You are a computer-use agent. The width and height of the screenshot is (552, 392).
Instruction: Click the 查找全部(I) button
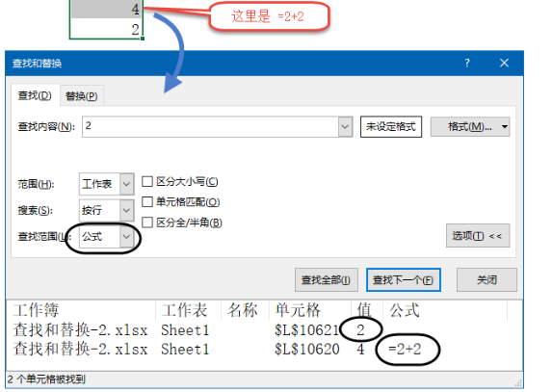327,279
